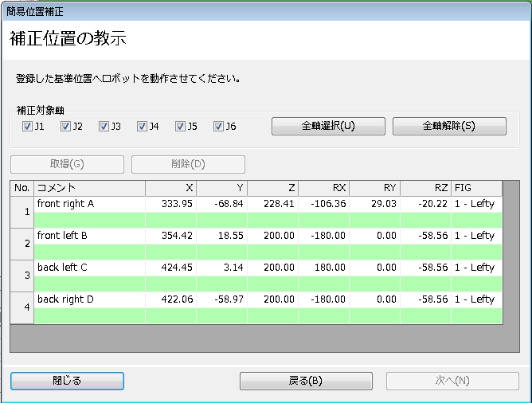532x403 pixels.
Task: Click the FIG column header
Action: pyautogui.click(x=475, y=188)
